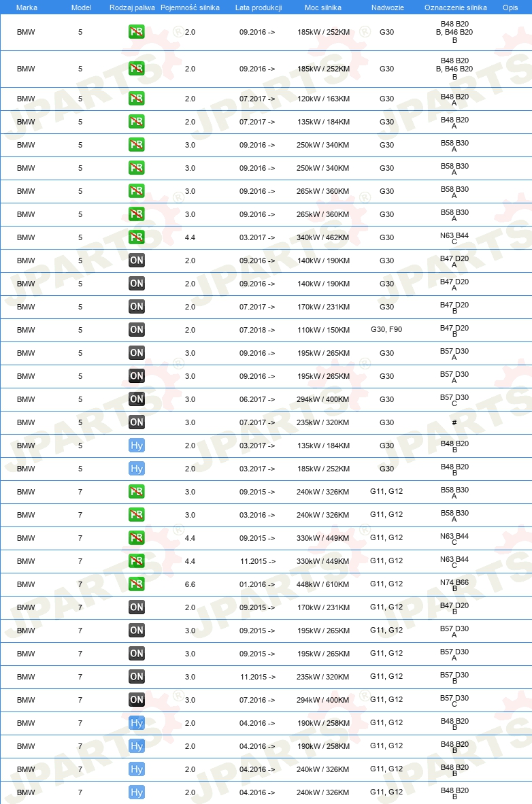Click the B57 D30 B code in the 11.2015 235kW row
The image size is (532, 804).
pyautogui.click(x=454, y=677)
